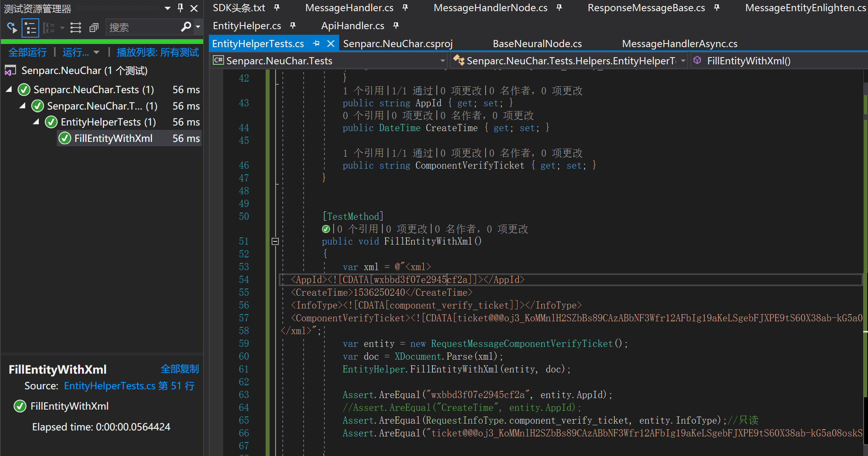Click the expand all tests icon
The width and height of the screenshot is (868, 456).
[x=76, y=28]
